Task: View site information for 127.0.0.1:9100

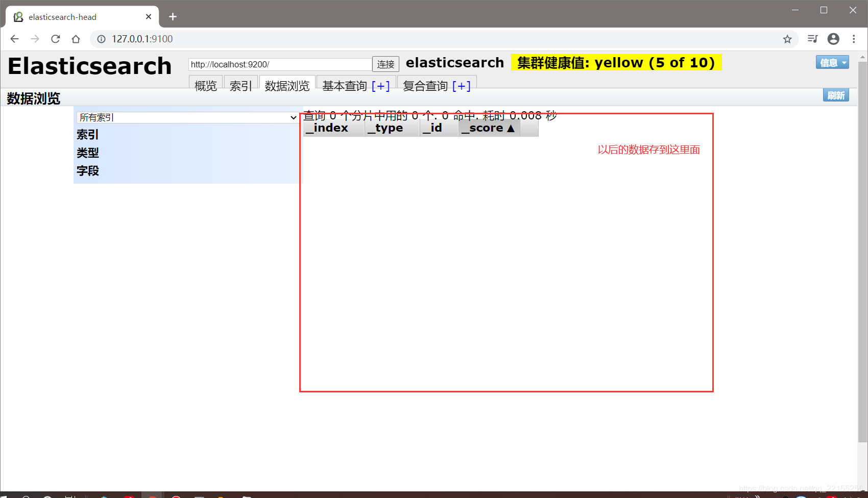Action: (101, 39)
